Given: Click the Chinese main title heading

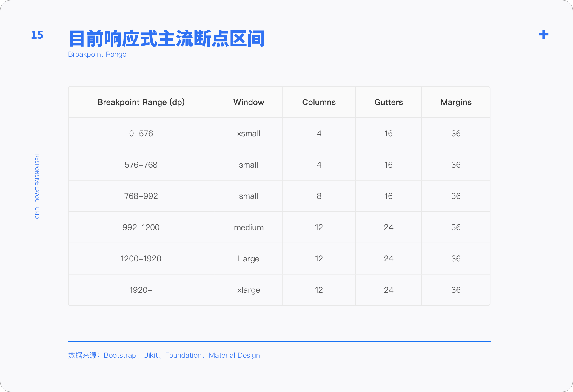Looking at the screenshot, I should pyautogui.click(x=167, y=39).
